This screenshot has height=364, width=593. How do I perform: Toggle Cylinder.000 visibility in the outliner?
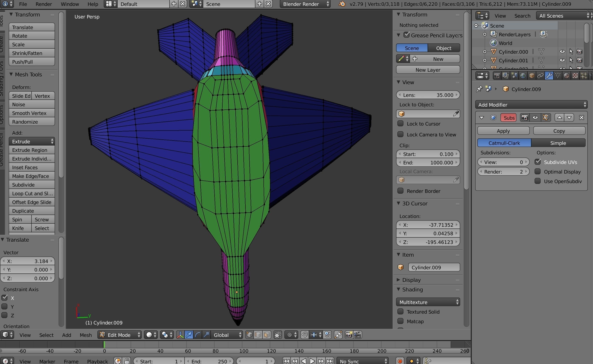pyautogui.click(x=562, y=51)
